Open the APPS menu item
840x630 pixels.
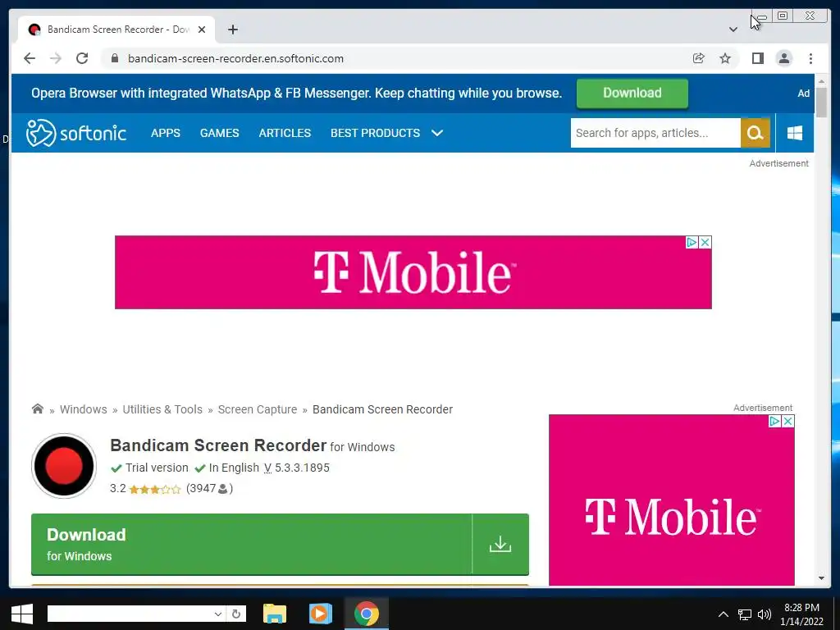point(166,133)
